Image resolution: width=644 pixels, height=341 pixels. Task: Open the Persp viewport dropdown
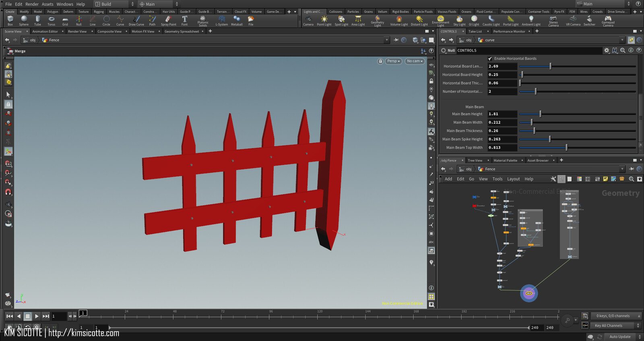coord(393,61)
